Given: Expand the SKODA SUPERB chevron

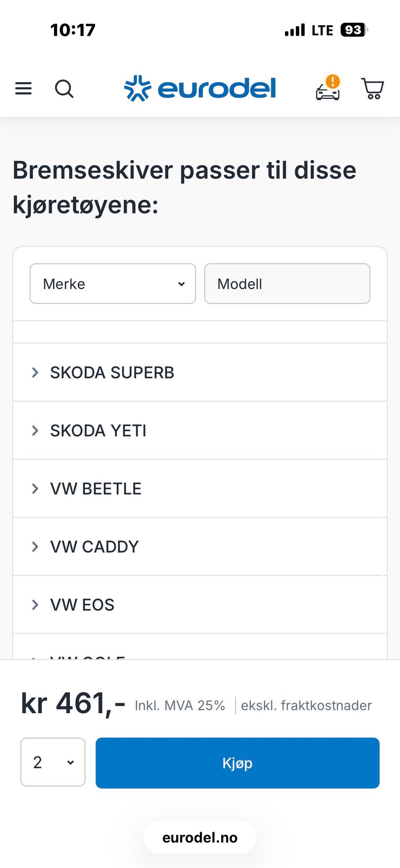Looking at the screenshot, I should 35,372.
